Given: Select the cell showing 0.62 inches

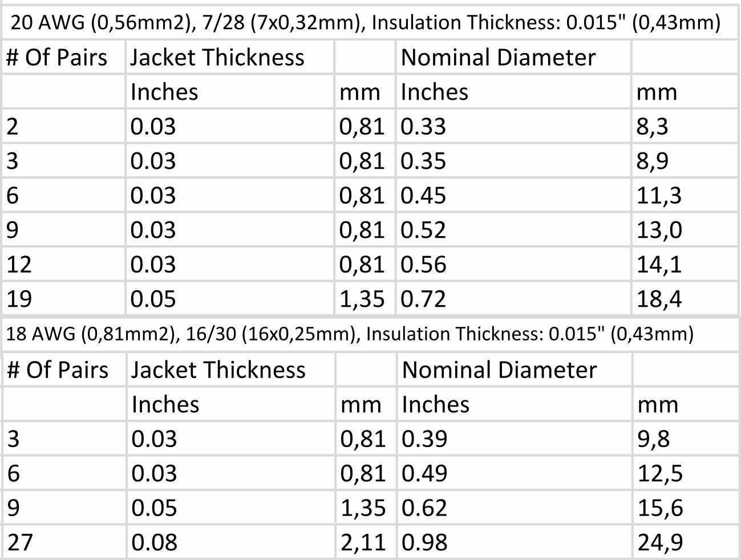Looking at the screenshot, I should [x=514, y=508].
